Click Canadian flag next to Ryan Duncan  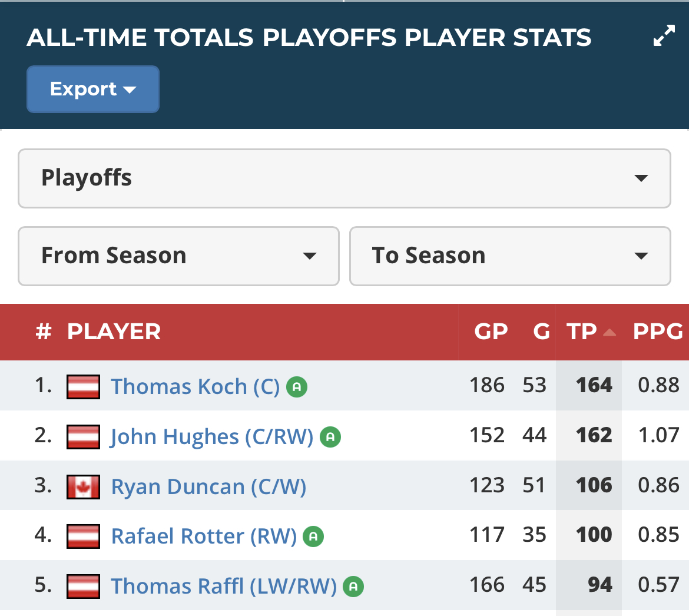pos(83,487)
